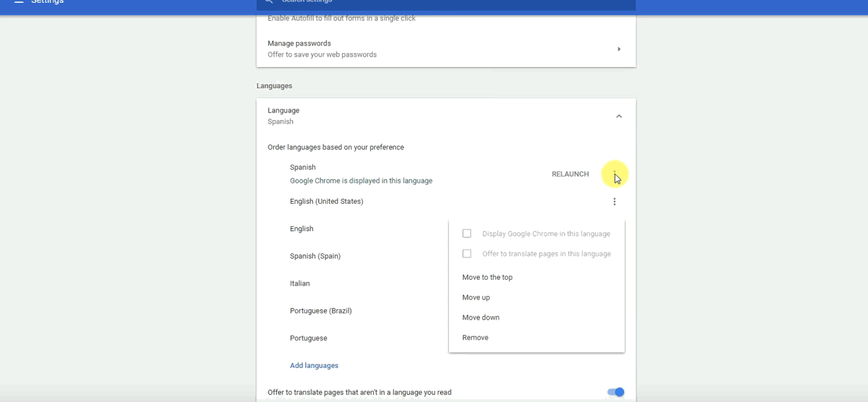Image resolution: width=868 pixels, height=402 pixels.
Task: Toggle offer to translate pages switch
Action: [x=616, y=392]
